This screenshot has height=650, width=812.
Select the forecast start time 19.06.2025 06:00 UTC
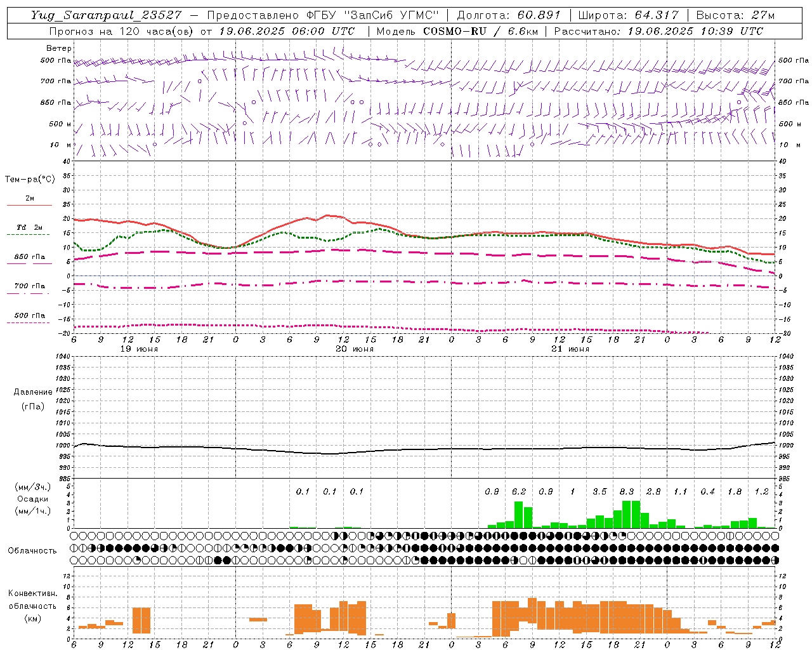tap(287, 31)
